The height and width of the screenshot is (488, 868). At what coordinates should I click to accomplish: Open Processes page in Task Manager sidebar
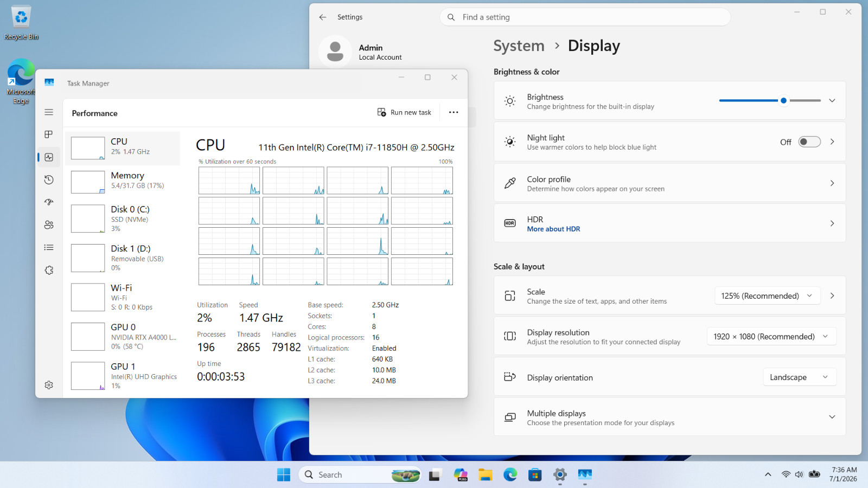[49, 134]
